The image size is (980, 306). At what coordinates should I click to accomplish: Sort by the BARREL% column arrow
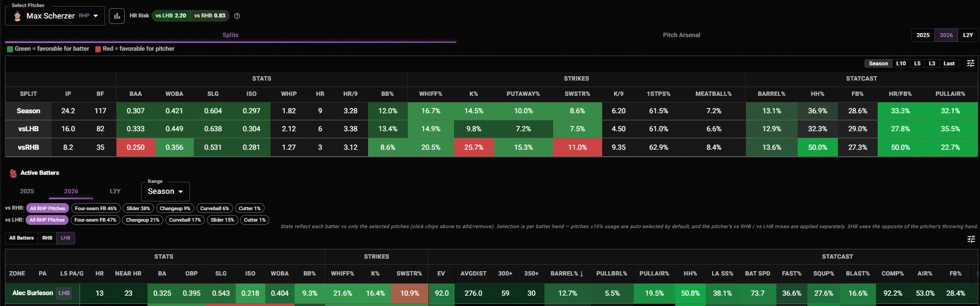(581, 274)
